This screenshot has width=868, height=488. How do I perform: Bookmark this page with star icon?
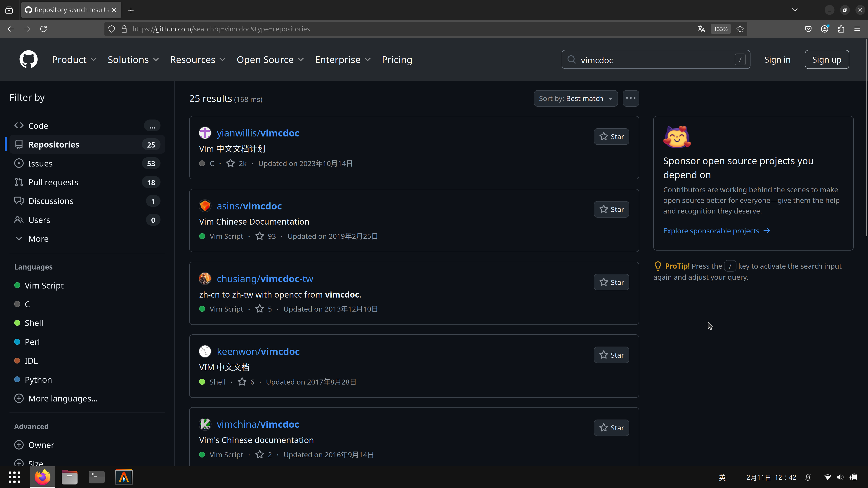coord(740,29)
